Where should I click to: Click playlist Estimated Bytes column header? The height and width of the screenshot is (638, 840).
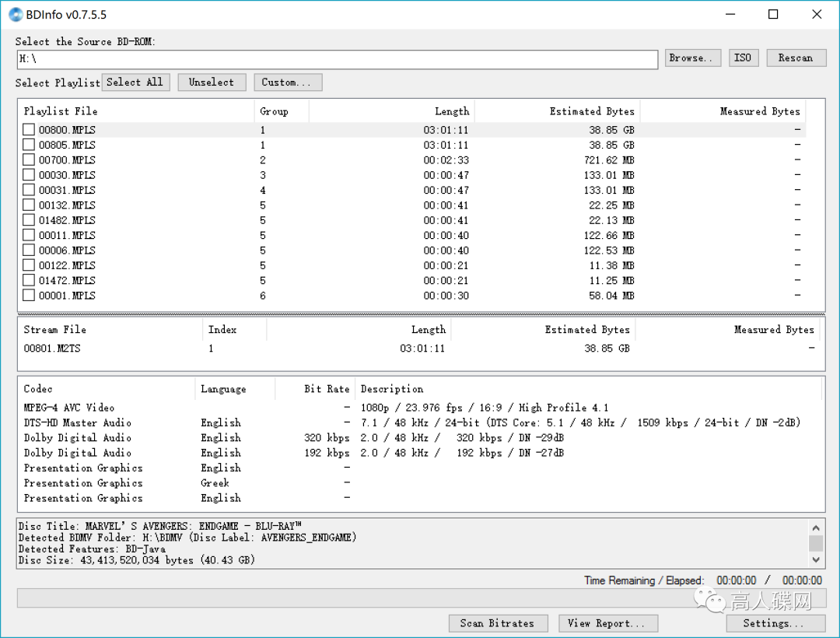(557, 111)
